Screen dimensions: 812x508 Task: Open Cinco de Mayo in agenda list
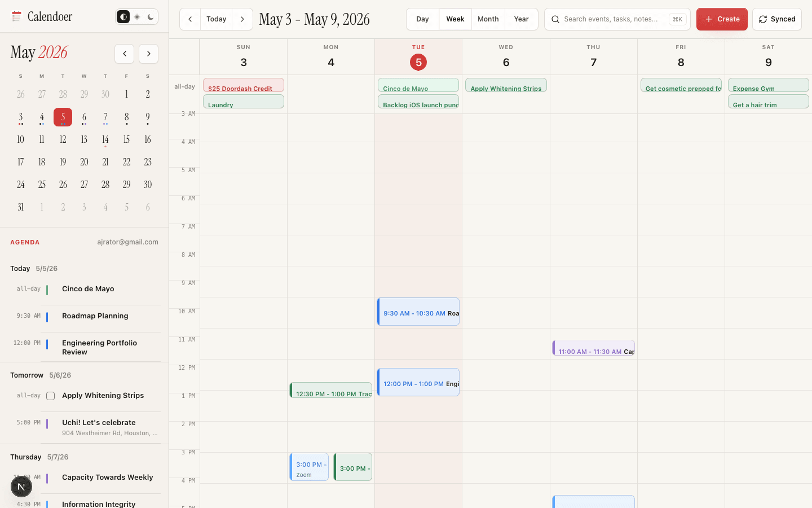(88, 289)
